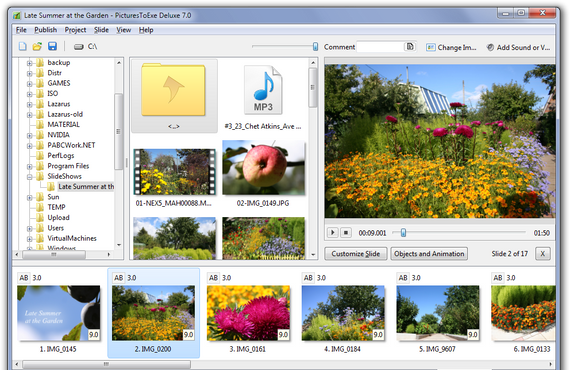Image resolution: width=571 pixels, height=370 pixels.
Task: Click Change Image toolbar button
Action: pyautogui.click(x=452, y=47)
